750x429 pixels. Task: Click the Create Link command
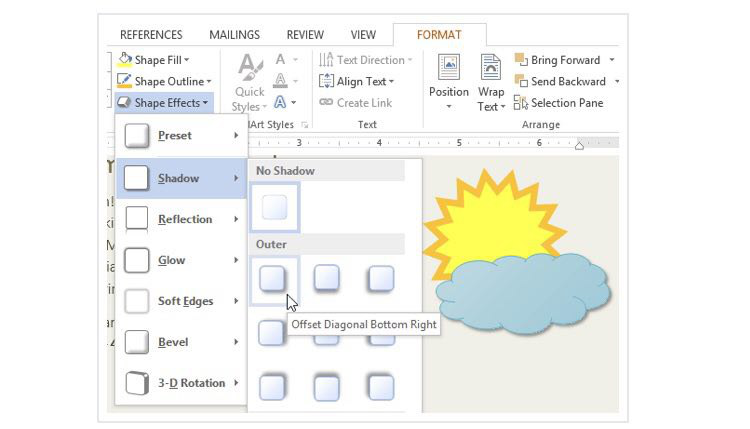[357, 103]
